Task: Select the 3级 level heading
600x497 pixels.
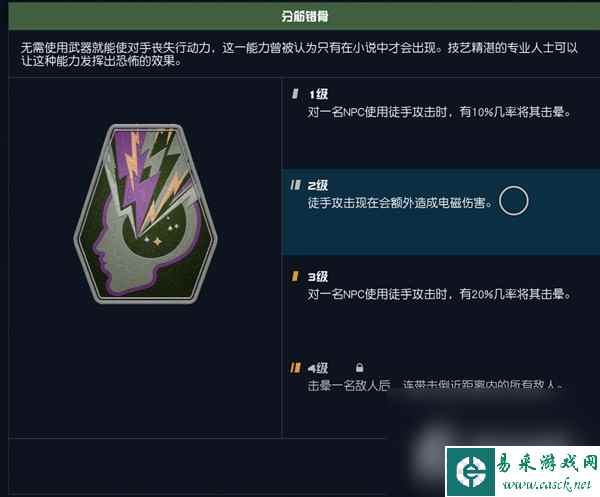Action: click(x=318, y=277)
